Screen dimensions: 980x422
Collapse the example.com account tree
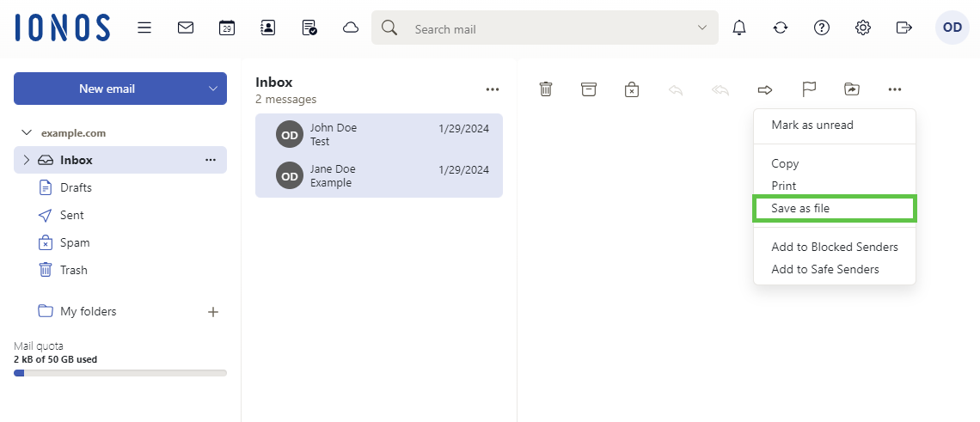click(26, 133)
